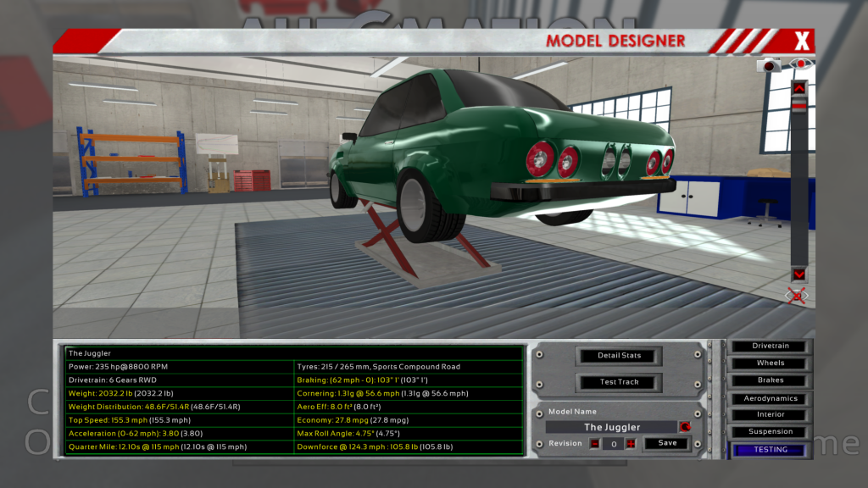Click the scroll up arrow button
Viewport: 868px width, 488px height.
pyautogui.click(x=798, y=87)
